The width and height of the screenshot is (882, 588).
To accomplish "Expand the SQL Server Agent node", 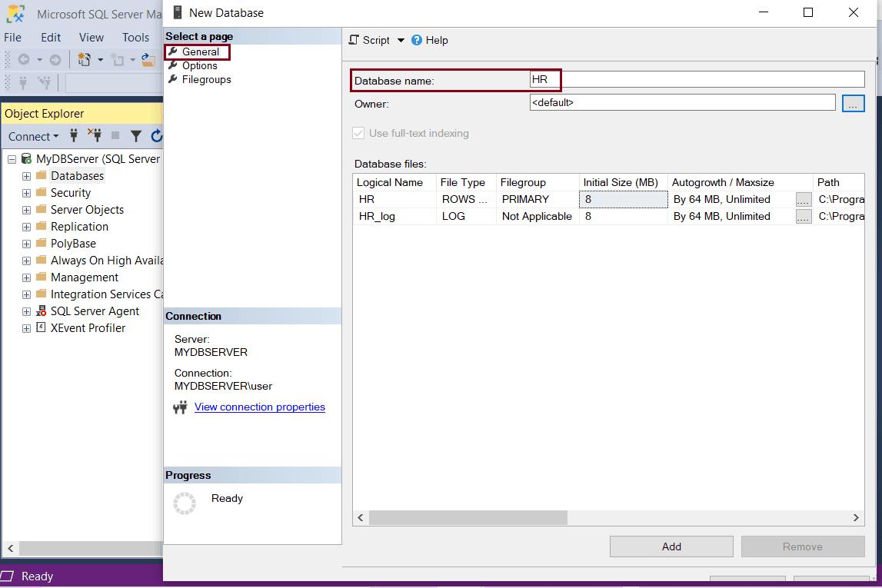I will (25, 311).
